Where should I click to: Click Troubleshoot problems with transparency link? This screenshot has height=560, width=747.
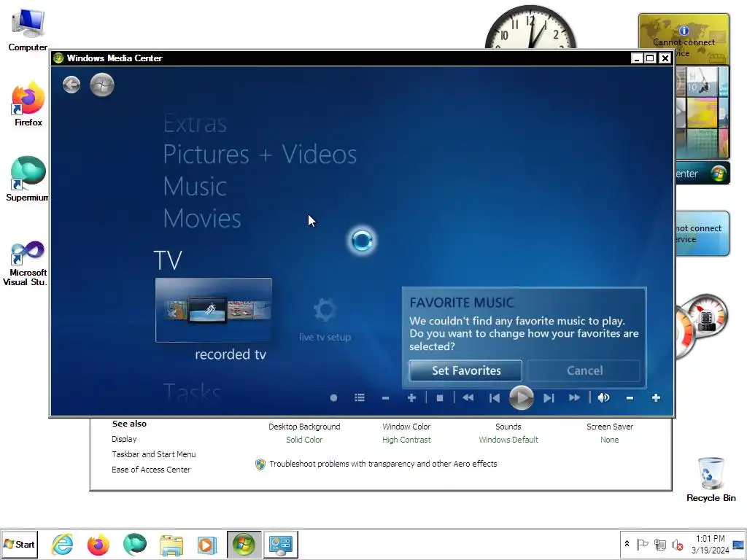(x=383, y=464)
